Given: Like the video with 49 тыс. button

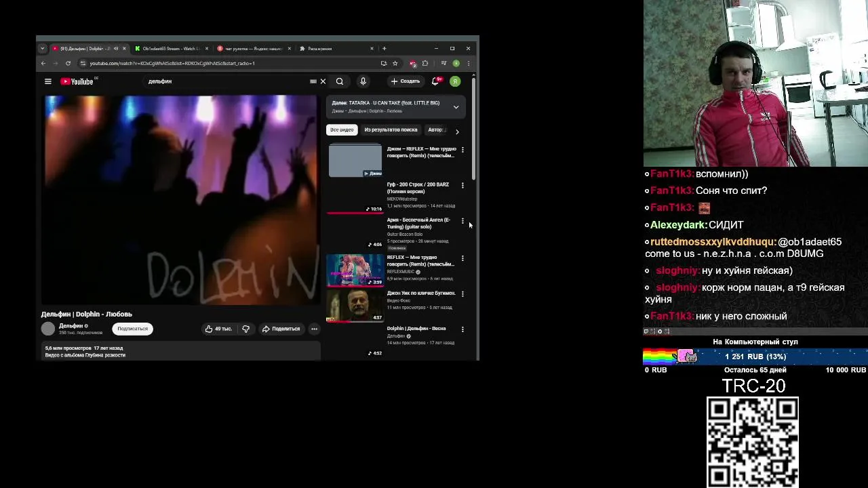Looking at the screenshot, I should [218, 329].
